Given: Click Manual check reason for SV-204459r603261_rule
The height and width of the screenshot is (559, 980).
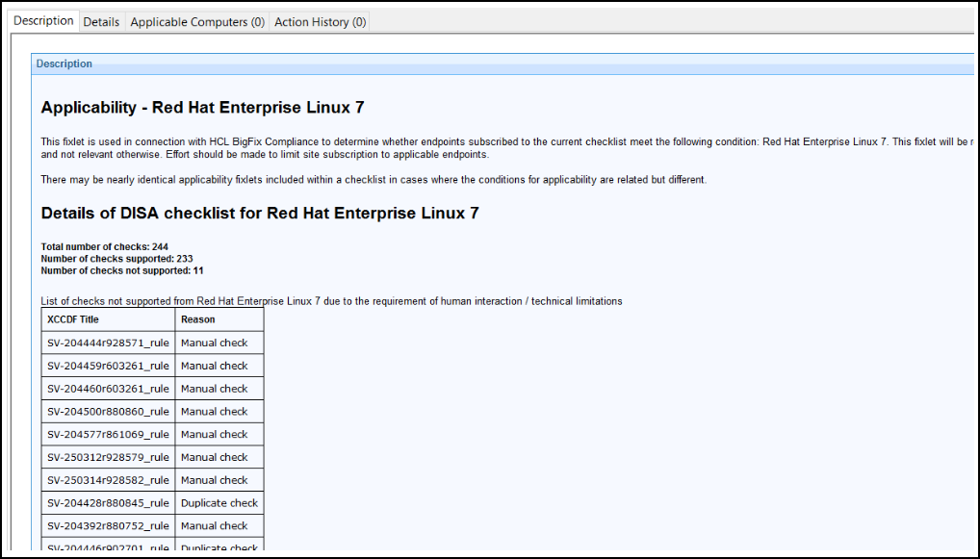Looking at the screenshot, I should [x=219, y=366].
